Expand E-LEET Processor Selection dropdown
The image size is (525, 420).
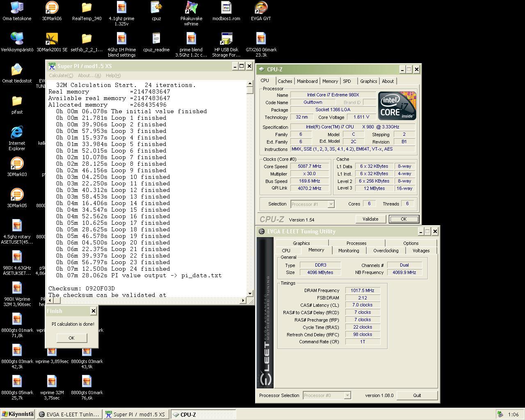point(347,395)
